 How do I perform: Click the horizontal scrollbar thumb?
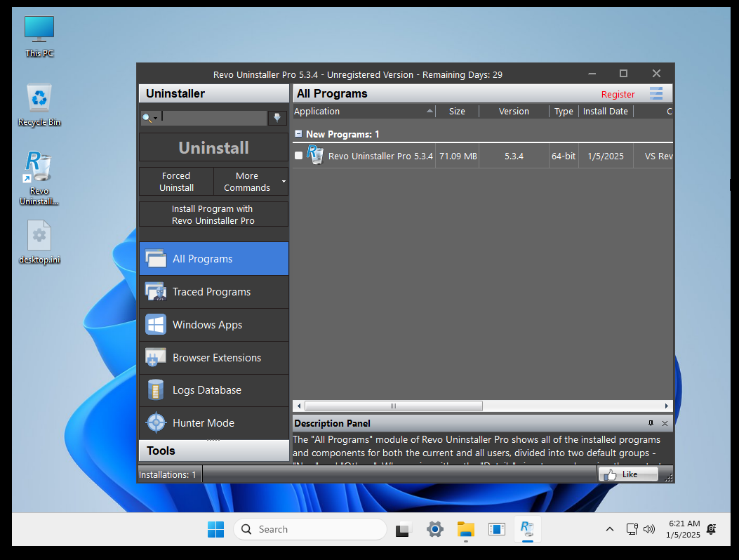pyautogui.click(x=394, y=406)
